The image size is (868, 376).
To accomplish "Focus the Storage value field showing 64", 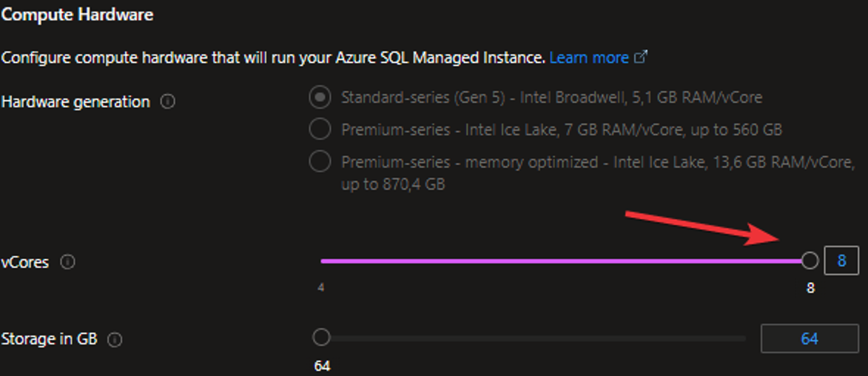I will tap(810, 338).
